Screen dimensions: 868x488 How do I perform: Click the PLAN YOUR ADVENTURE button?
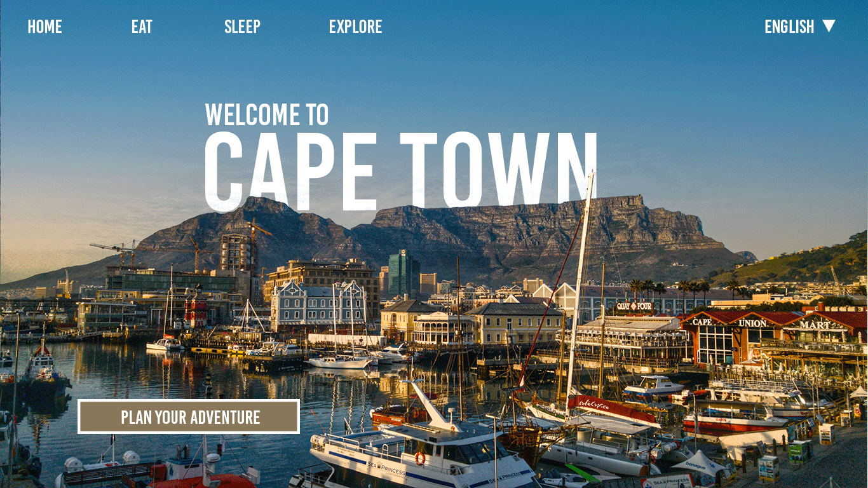[x=189, y=417]
